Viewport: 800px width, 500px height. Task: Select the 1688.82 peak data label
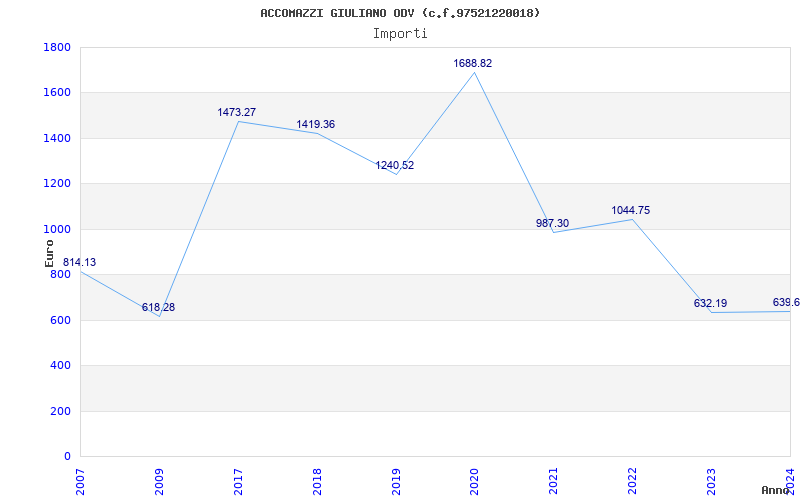pyautogui.click(x=473, y=63)
